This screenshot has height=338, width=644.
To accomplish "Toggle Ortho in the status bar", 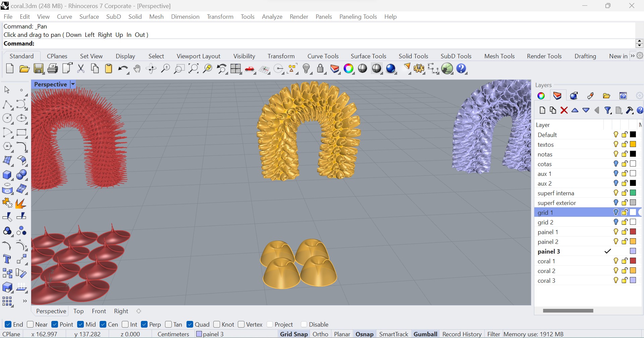I will point(320,334).
